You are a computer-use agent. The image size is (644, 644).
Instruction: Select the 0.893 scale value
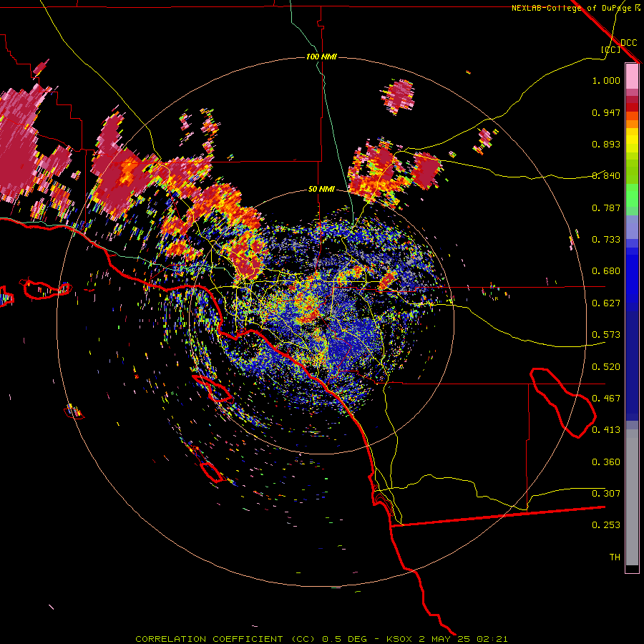(606, 144)
